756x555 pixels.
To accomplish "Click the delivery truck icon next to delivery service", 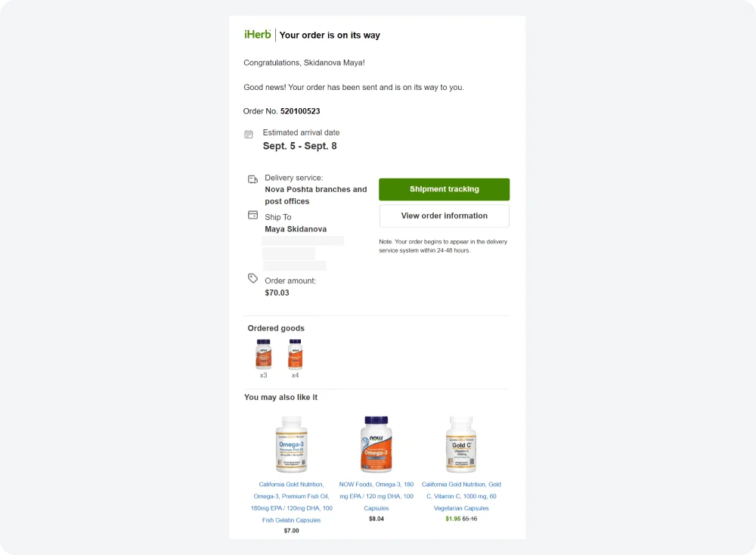I will click(x=252, y=179).
